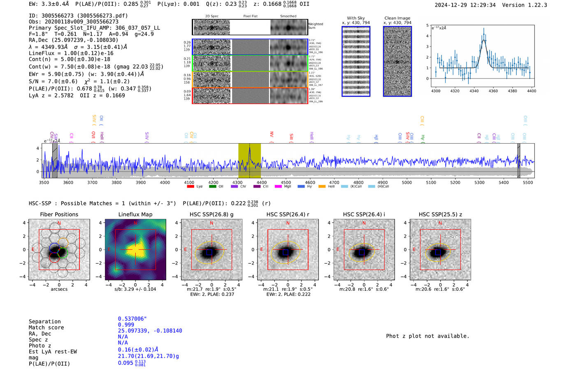The image size is (576, 392).
Task: Select the red-bordered 2D spectrum row
Action: click(250, 95)
